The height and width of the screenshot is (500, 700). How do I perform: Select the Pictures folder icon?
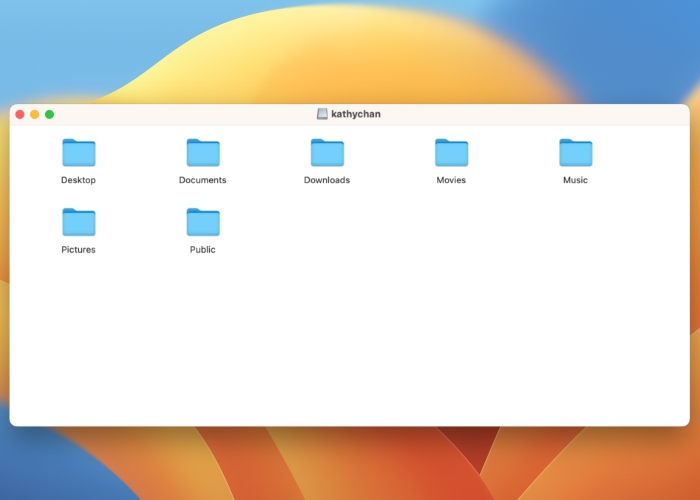click(x=79, y=222)
